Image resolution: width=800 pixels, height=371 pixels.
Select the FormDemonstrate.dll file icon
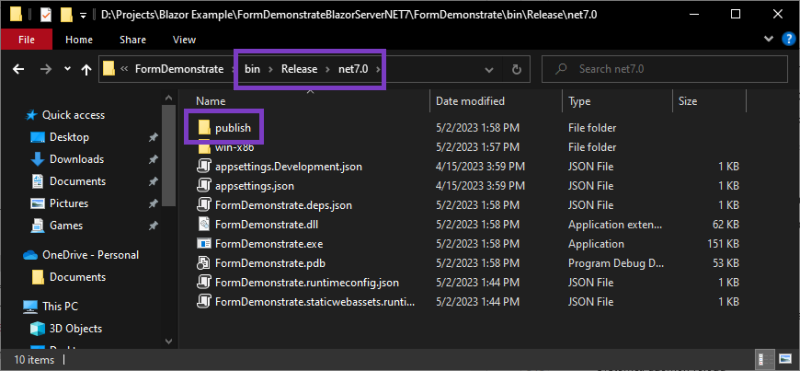204,224
